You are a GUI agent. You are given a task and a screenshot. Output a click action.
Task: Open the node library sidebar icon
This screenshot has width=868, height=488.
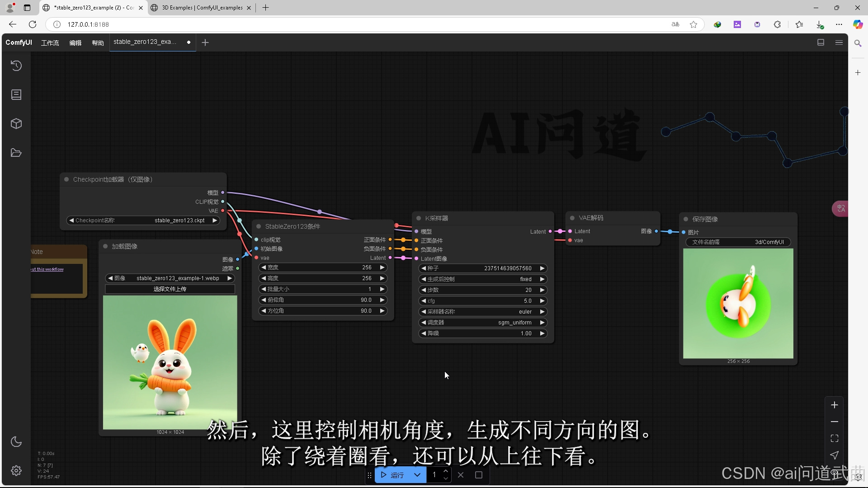click(x=16, y=95)
